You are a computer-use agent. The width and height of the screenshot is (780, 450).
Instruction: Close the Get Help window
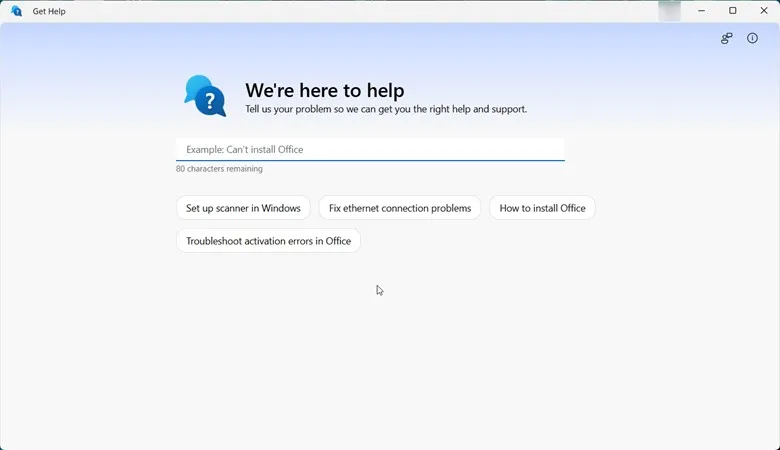[x=764, y=11]
